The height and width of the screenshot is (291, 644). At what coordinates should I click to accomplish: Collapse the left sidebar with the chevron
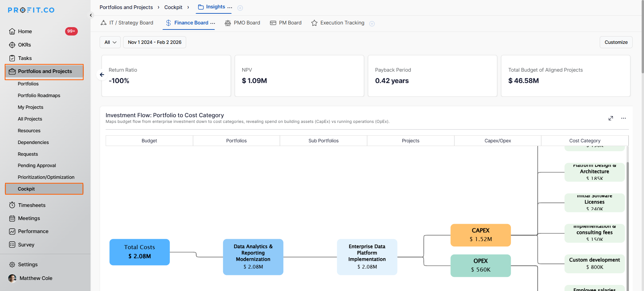tap(91, 15)
